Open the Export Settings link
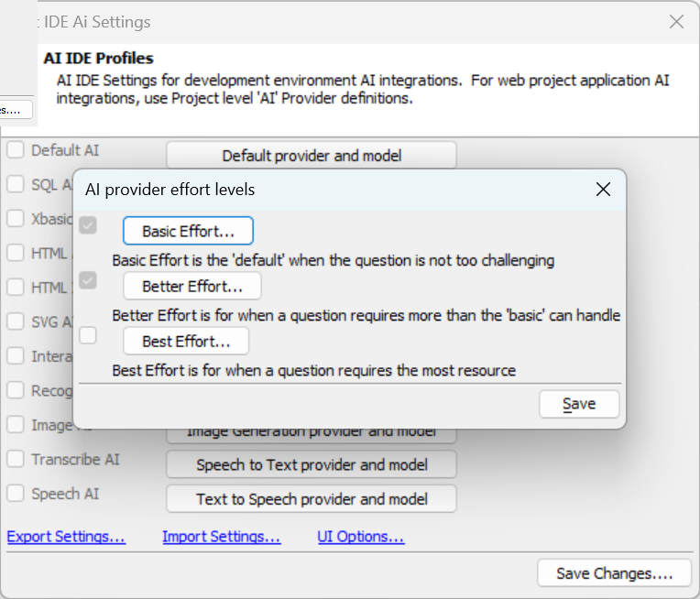This screenshot has height=599, width=700. [66, 537]
